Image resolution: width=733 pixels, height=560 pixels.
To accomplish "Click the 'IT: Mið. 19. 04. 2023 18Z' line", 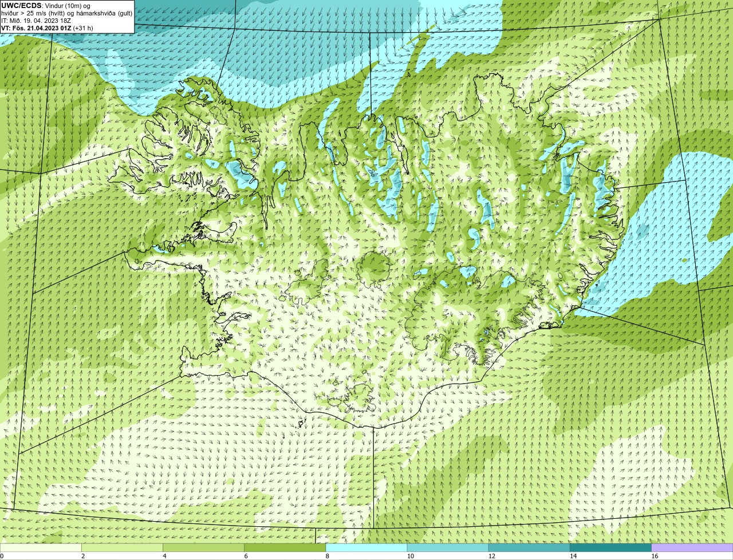I will [36, 21].
